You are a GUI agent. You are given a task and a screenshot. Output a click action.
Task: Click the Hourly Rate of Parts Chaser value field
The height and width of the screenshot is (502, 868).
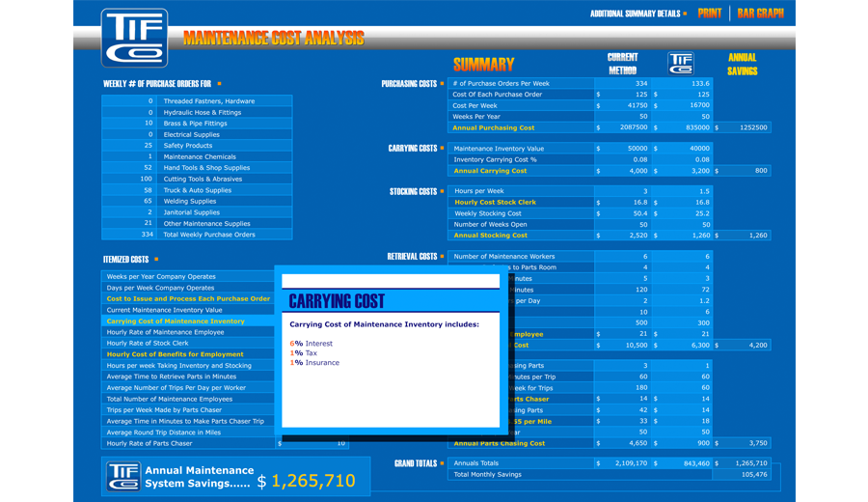click(312, 443)
